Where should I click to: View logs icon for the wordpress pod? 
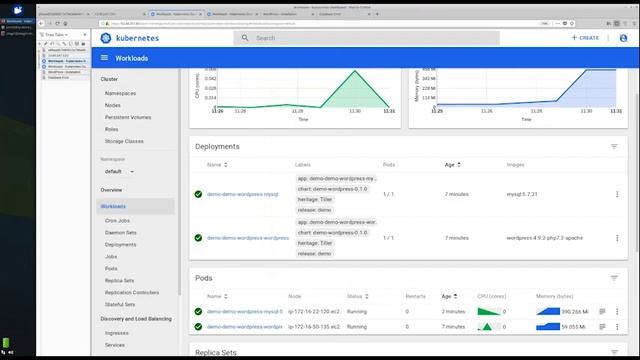(x=602, y=327)
